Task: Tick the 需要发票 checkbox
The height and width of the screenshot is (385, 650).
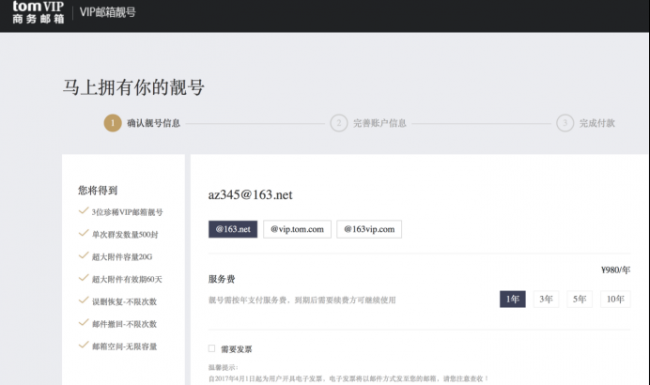Action: [x=212, y=349]
